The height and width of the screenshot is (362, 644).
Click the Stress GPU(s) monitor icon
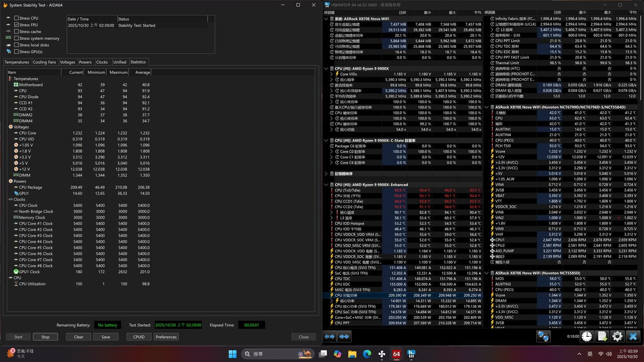coord(9,52)
